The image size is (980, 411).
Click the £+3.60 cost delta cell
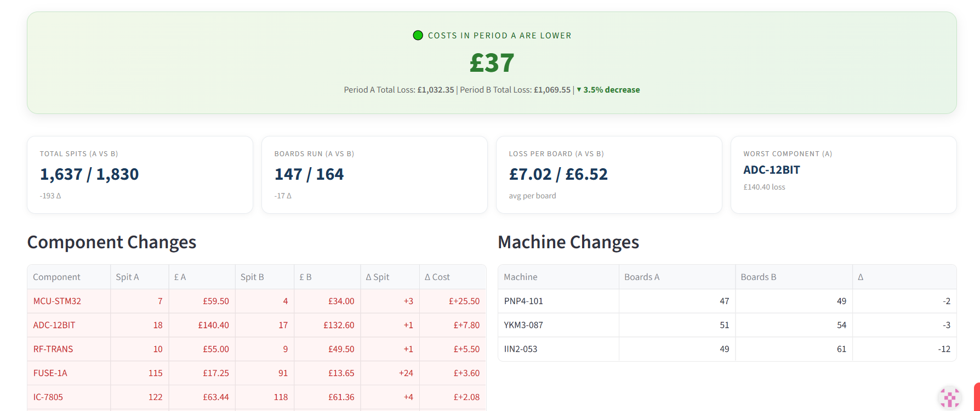click(x=452, y=373)
